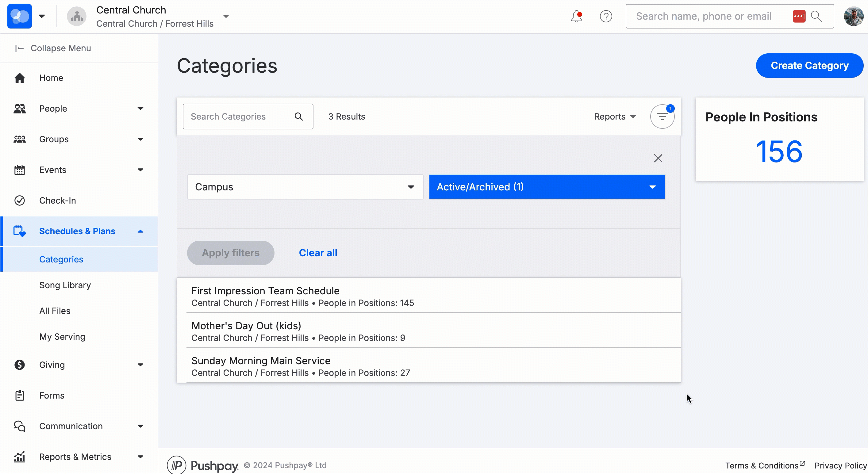Click the red password manager icon
This screenshot has width=868, height=474.
799,16
